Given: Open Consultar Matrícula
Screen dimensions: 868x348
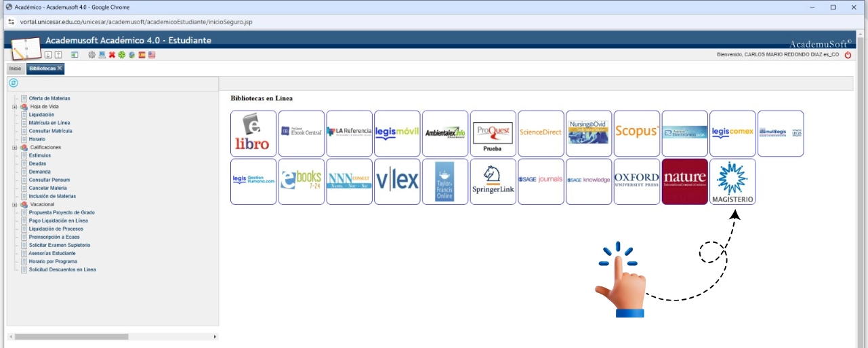Looking at the screenshot, I should pos(50,131).
